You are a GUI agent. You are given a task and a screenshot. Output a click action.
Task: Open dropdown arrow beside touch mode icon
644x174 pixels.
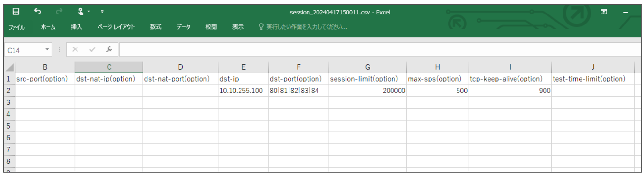click(89, 12)
